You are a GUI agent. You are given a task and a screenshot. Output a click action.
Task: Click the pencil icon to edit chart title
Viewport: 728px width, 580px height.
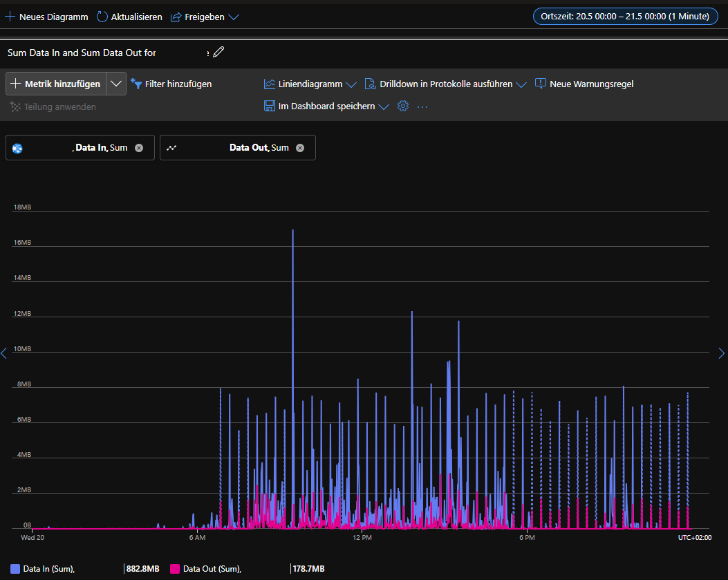click(218, 52)
